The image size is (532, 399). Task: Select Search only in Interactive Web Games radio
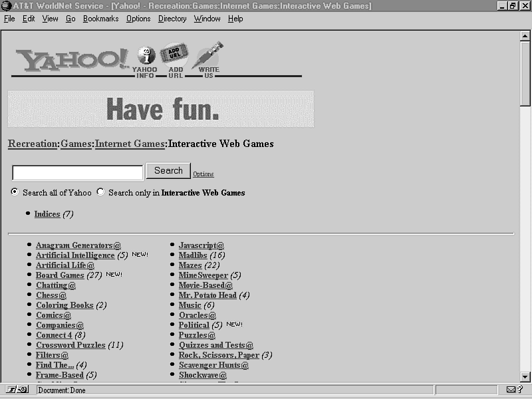[x=100, y=192]
